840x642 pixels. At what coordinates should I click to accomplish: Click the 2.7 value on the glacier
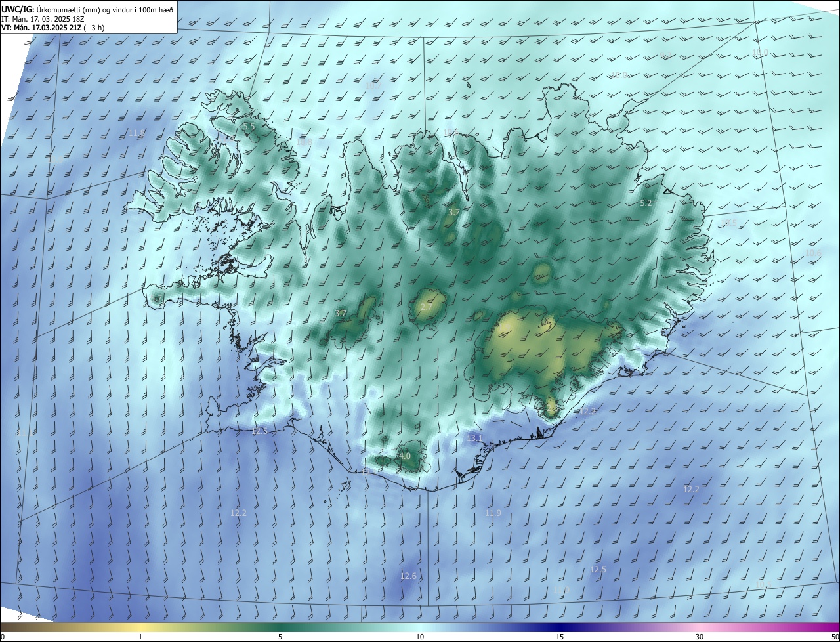[x=427, y=307]
